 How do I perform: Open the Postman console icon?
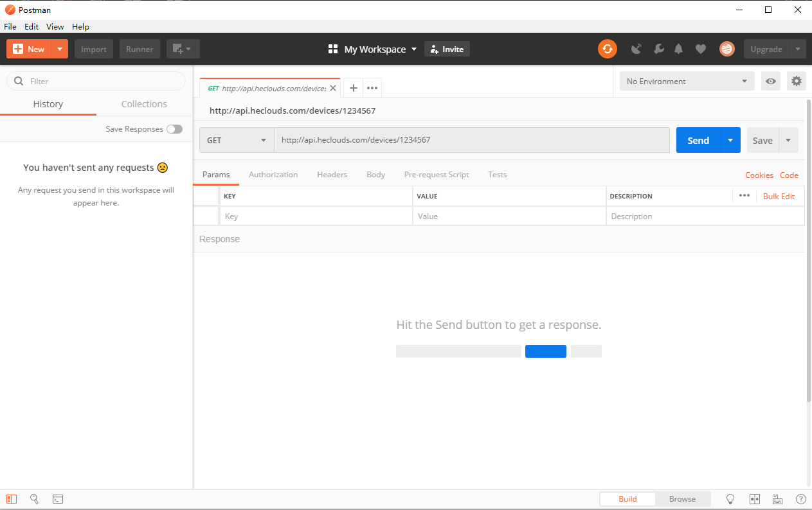tap(58, 499)
